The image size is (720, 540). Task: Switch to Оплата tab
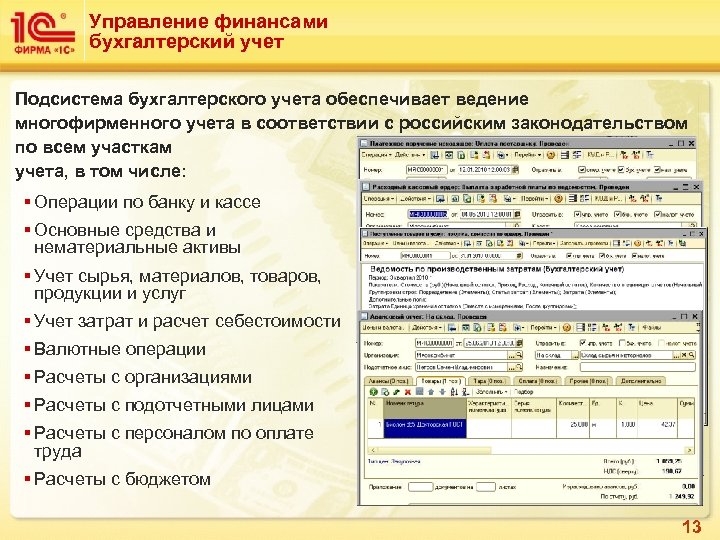(537, 381)
